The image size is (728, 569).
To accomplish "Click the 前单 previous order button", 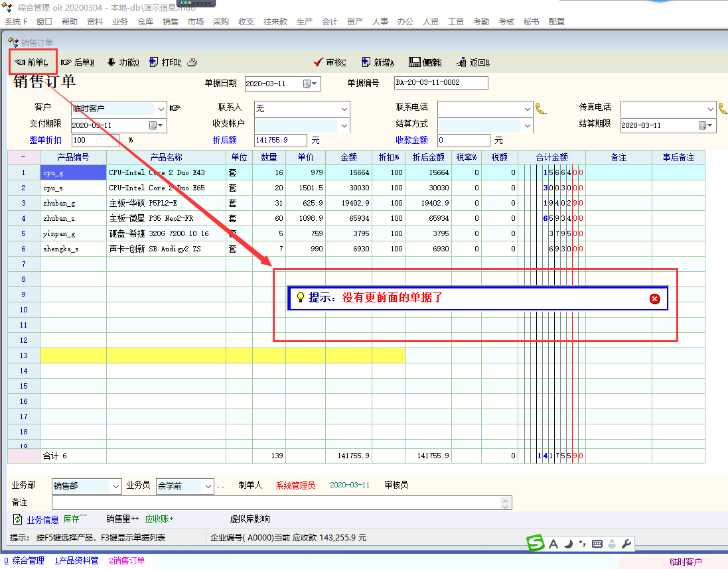I will coord(32,62).
